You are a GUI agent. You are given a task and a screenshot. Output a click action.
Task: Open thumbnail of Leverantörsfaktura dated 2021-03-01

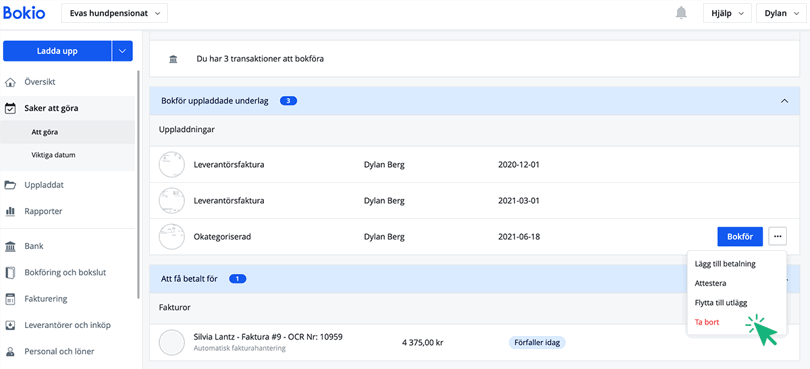click(x=172, y=201)
